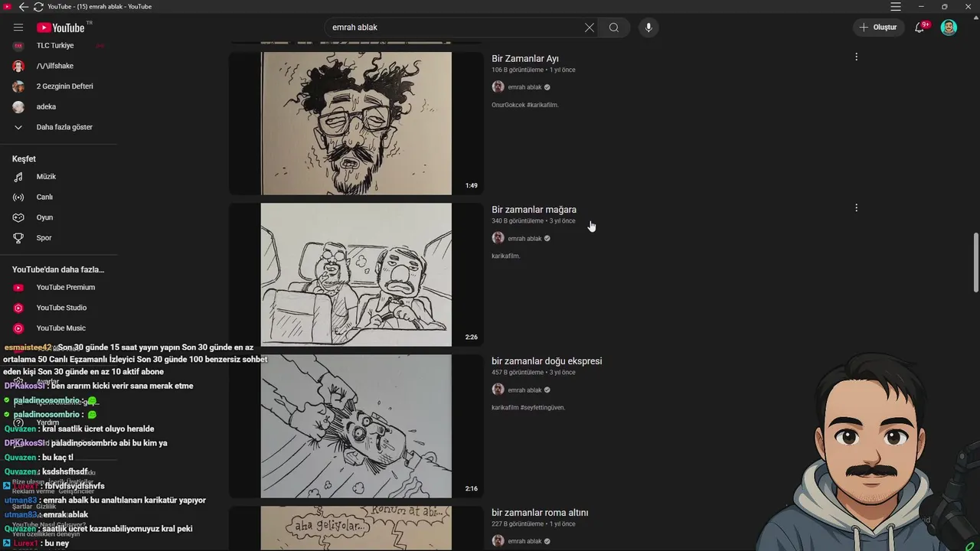Open video title Bir Zamanlar Ayı
980x551 pixels.
point(525,59)
